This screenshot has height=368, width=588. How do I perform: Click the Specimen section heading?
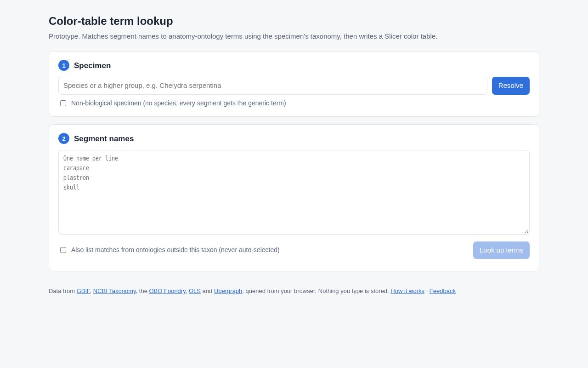pyautogui.click(x=92, y=66)
